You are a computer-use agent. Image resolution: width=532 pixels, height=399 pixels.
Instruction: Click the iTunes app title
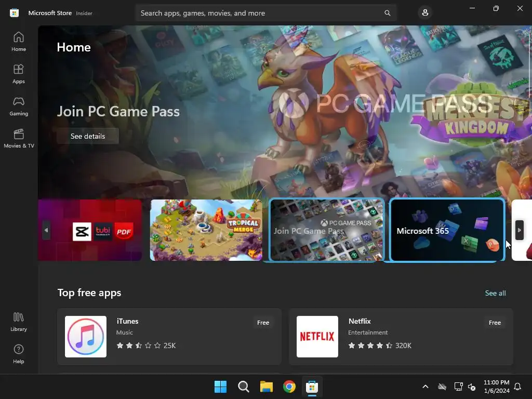tap(127, 321)
